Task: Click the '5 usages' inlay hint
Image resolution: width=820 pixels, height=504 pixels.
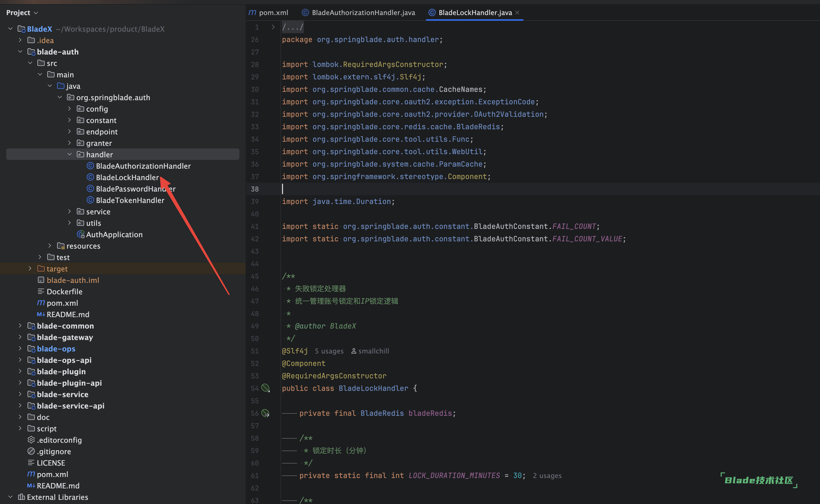Action: [x=329, y=351]
